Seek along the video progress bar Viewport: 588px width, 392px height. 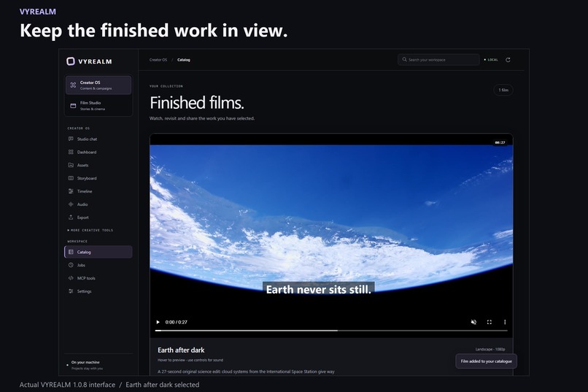[x=331, y=331]
